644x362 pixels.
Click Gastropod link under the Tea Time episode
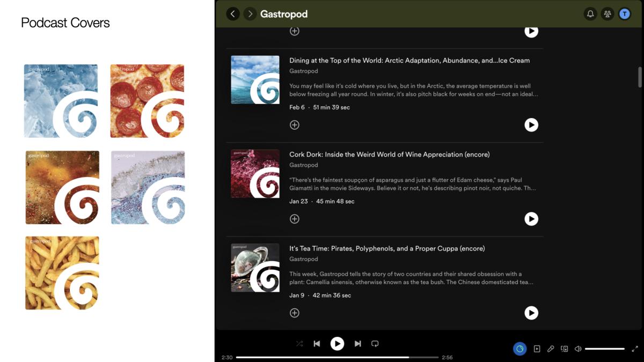coord(304,259)
